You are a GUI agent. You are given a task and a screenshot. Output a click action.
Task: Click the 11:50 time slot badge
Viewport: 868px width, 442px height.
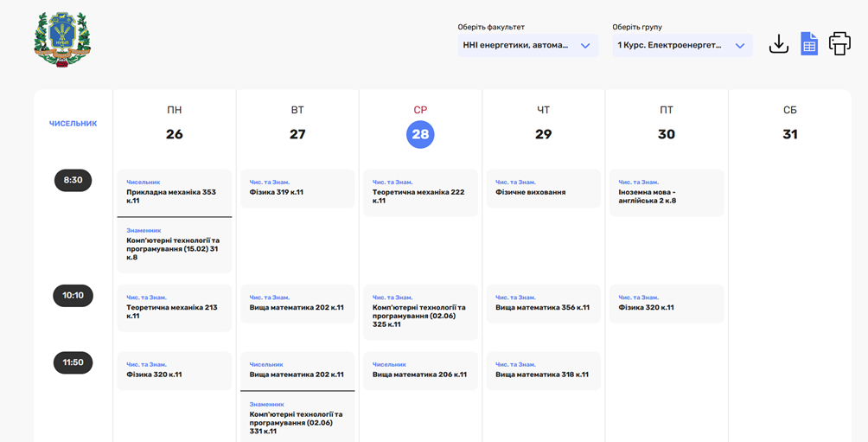pos(73,362)
